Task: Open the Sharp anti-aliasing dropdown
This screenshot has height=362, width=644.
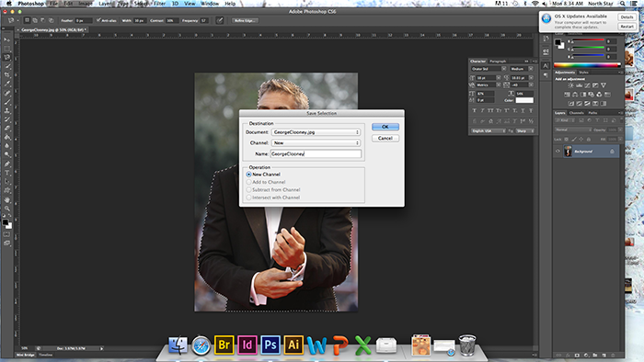Action: point(525,130)
